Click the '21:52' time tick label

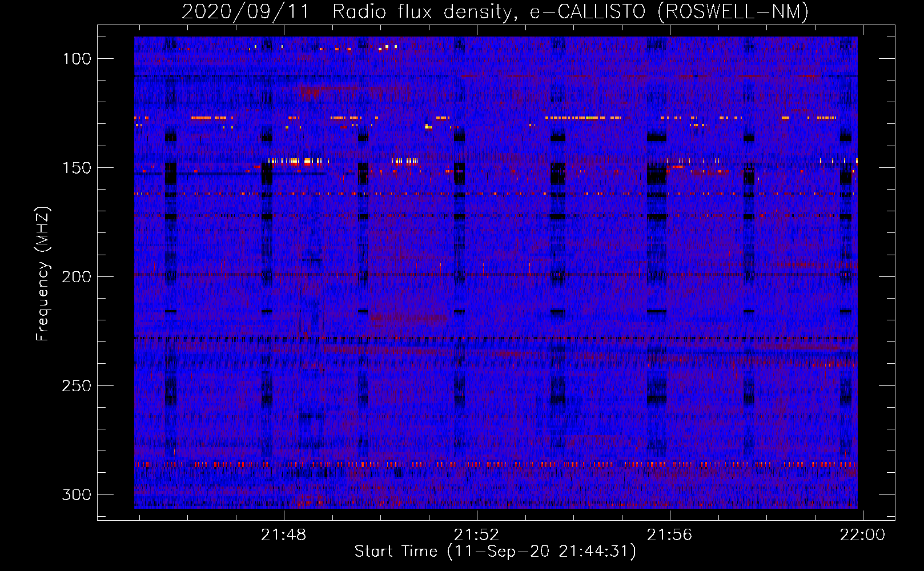pyautogui.click(x=476, y=535)
